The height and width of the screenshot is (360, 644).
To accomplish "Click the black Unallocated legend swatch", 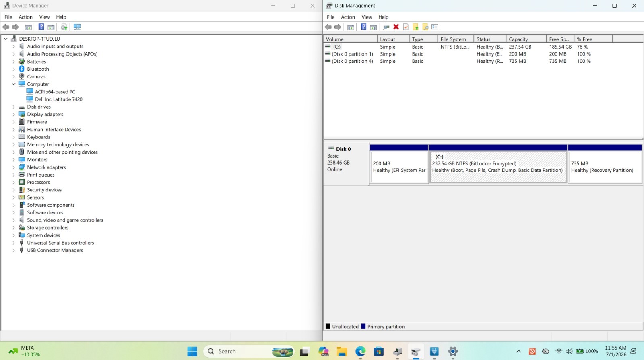I will 328,326.
